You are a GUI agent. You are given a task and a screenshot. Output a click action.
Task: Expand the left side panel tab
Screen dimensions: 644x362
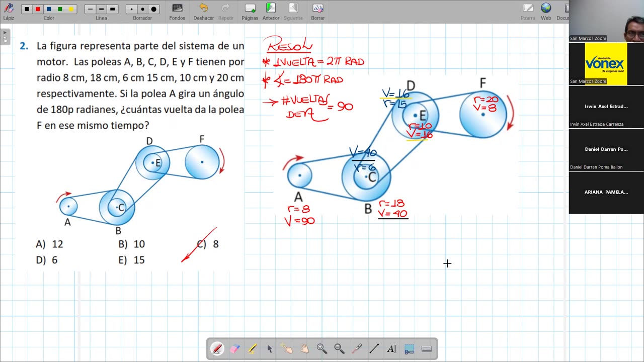5,37
